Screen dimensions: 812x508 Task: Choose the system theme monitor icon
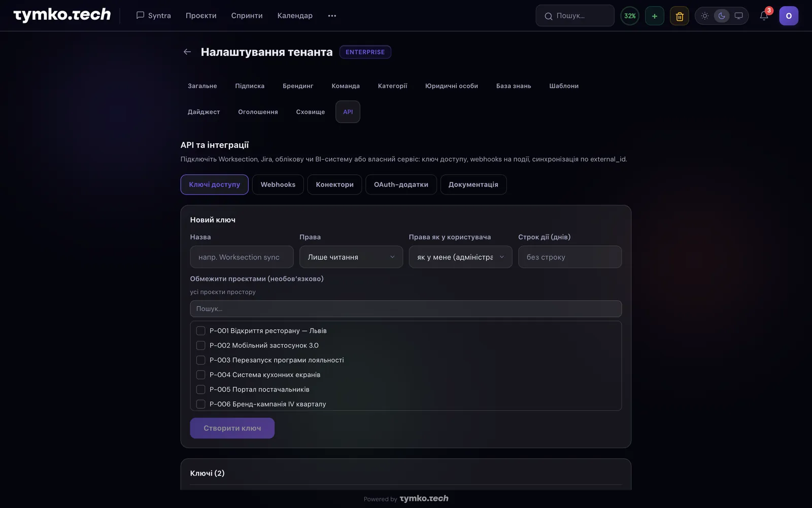[739, 16]
